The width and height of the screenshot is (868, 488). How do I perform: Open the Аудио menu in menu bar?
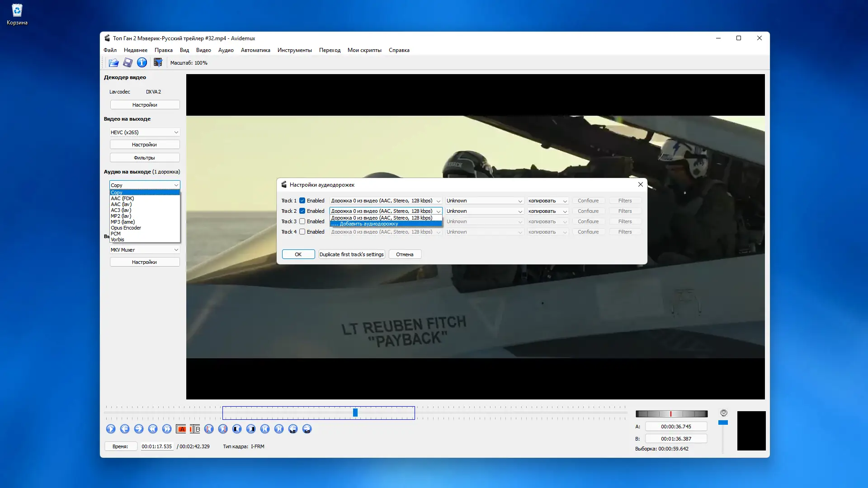click(226, 50)
